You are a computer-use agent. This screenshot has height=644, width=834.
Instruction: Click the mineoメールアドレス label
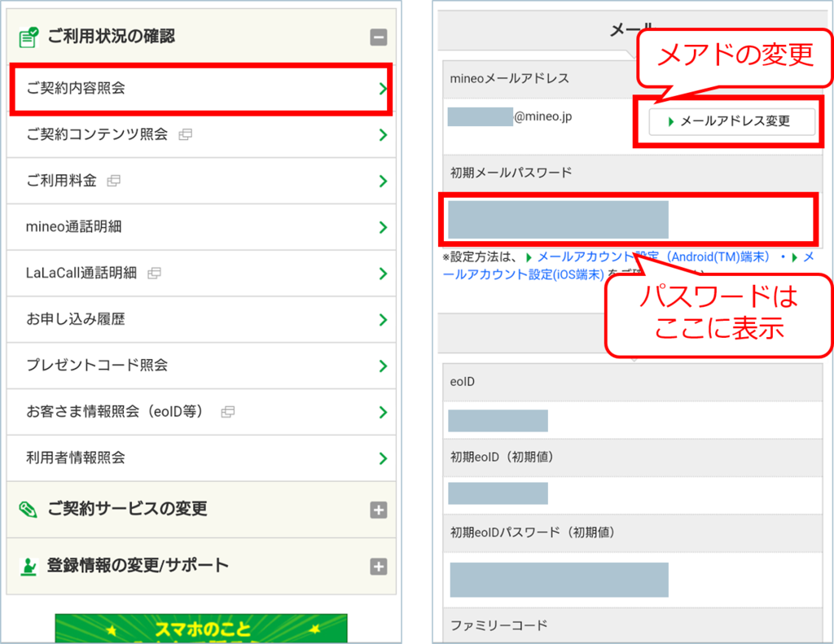coord(510,78)
